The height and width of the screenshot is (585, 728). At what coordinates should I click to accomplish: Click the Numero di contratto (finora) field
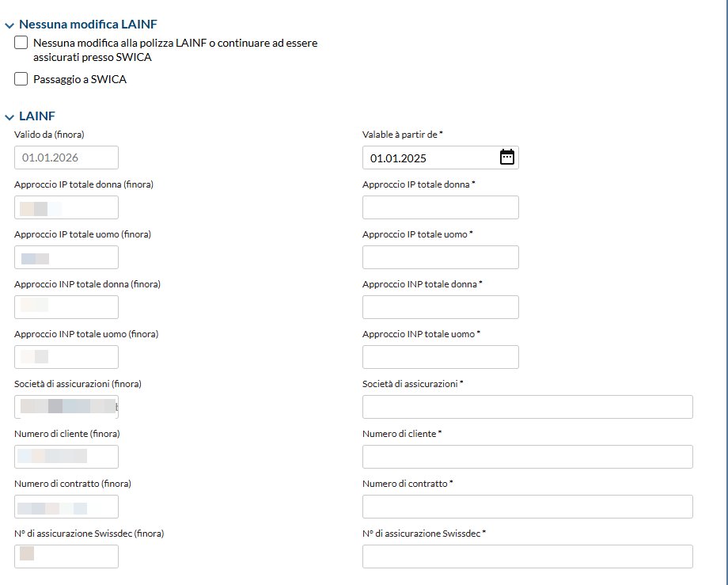pyautogui.click(x=66, y=507)
